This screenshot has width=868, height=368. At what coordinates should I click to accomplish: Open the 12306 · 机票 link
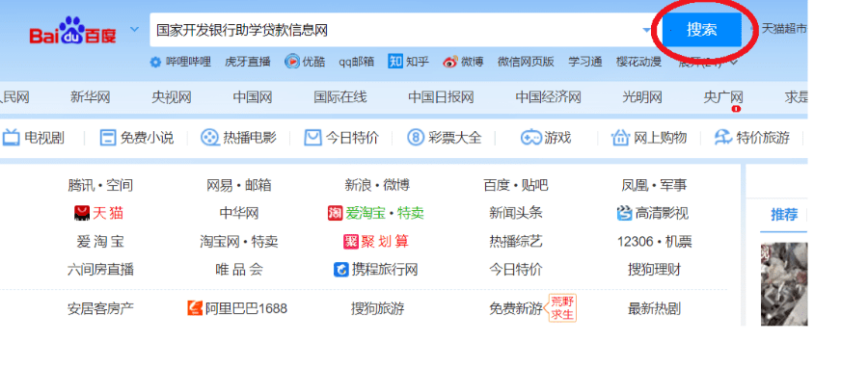(654, 242)
